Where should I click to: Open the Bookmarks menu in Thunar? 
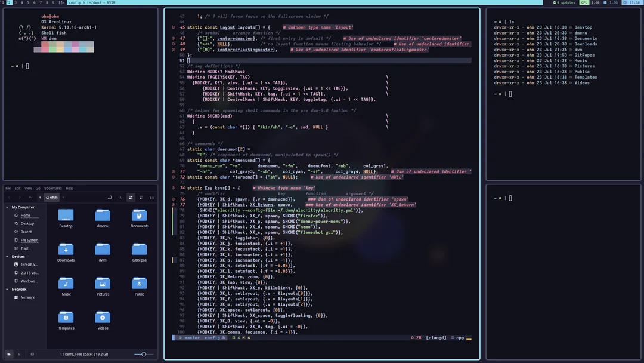[x=52, y=188]
